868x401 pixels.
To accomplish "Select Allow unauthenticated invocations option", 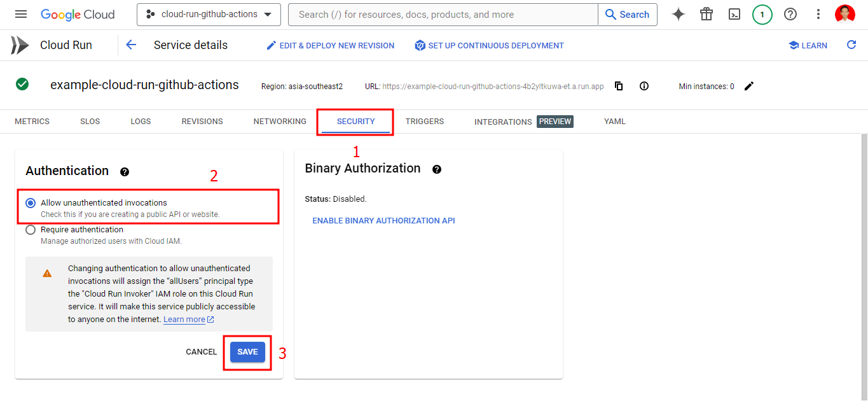I will (31, 203).
